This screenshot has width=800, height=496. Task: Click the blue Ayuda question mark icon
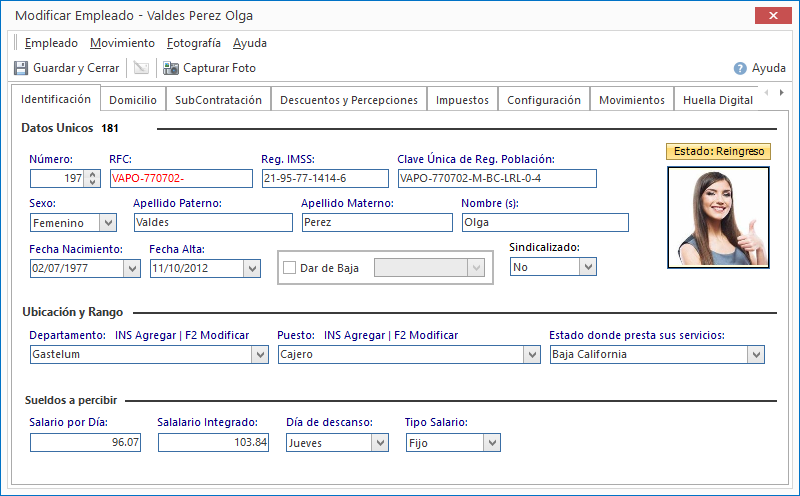coord(740,68)
